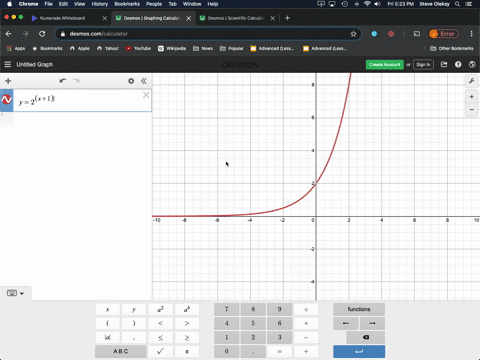Open the Window menu in menu bar

click(192, 4)
